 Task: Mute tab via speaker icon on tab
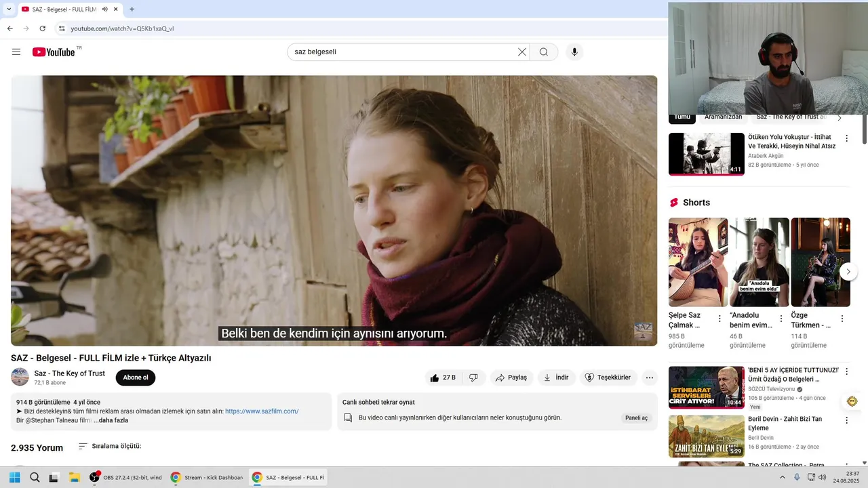click(105, 9)
